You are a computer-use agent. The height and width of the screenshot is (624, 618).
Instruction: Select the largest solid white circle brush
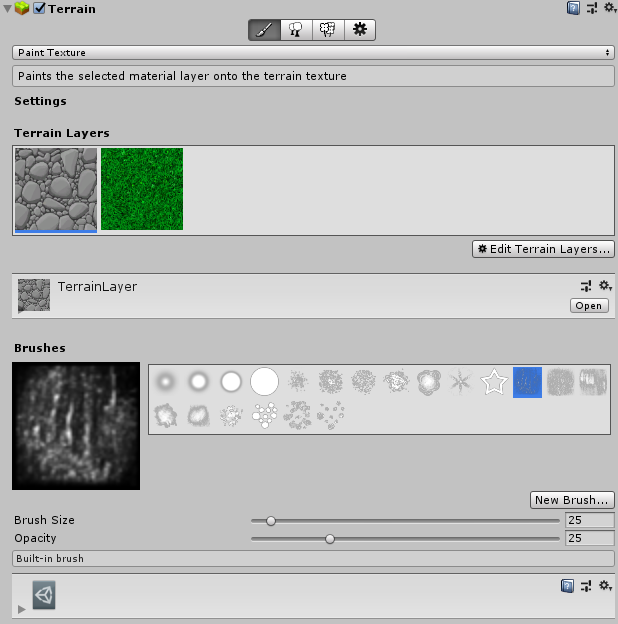coord(264,382)
